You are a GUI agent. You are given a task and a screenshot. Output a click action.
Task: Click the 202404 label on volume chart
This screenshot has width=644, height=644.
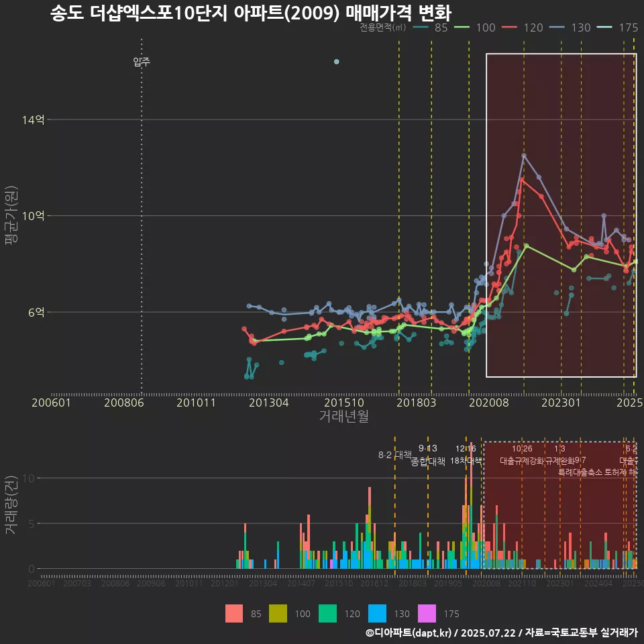coord(598,583)
